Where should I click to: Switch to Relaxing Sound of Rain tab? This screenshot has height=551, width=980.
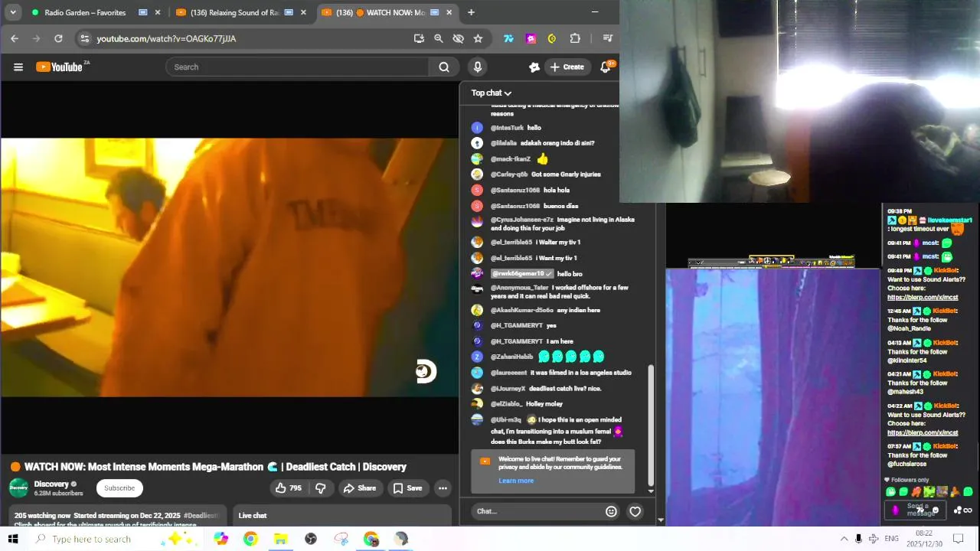click(x=234, y=12)
